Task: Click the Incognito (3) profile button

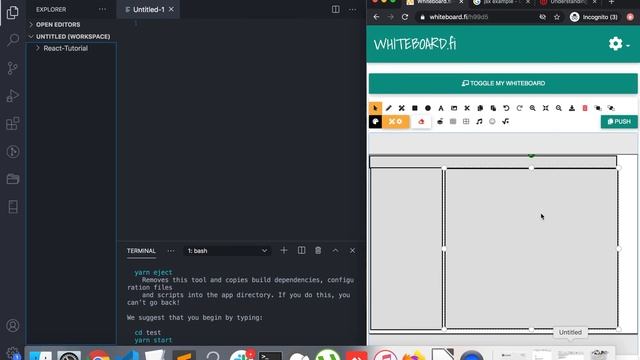Action: [594, 17]
